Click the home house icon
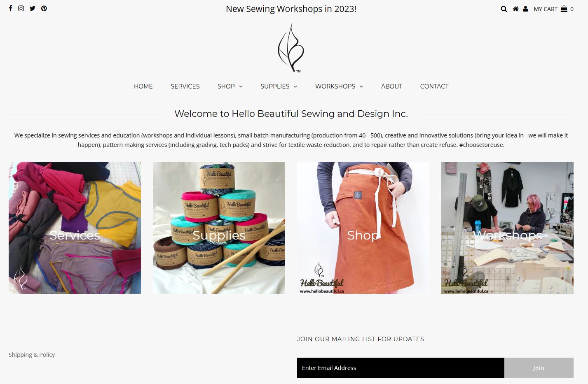The image size is (588, 384). point(515,9)
